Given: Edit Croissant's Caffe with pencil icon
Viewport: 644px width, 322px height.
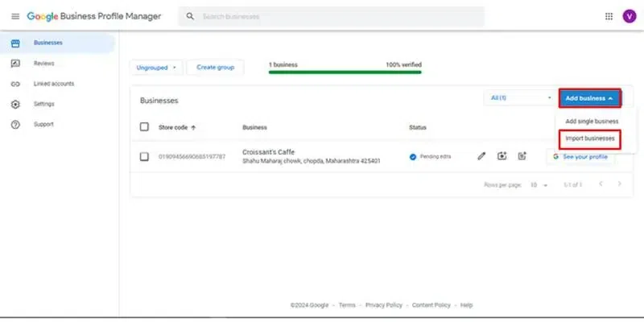Looking at the screenshot, I should [x=481, y=156].
